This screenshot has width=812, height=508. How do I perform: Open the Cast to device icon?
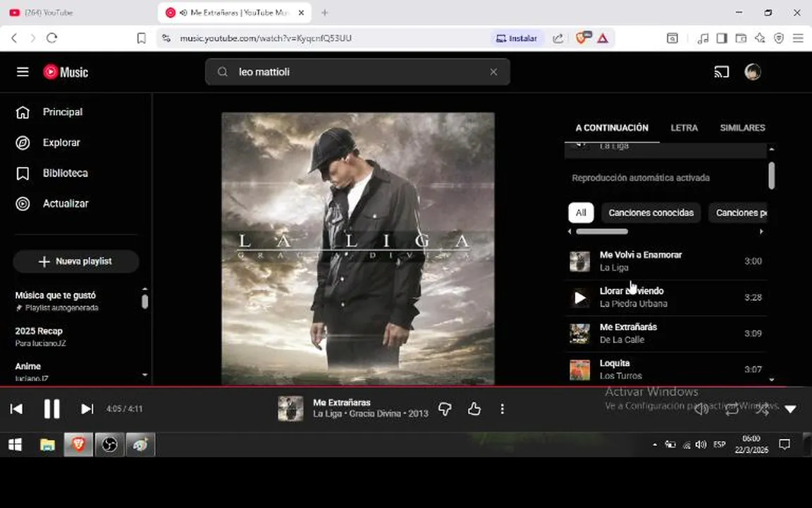[721, 72]
